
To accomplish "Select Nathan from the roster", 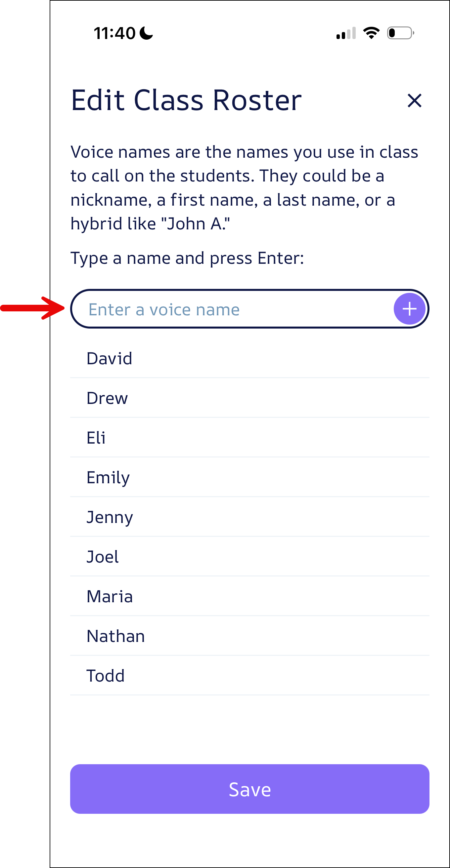I will (x=115, y=636).
